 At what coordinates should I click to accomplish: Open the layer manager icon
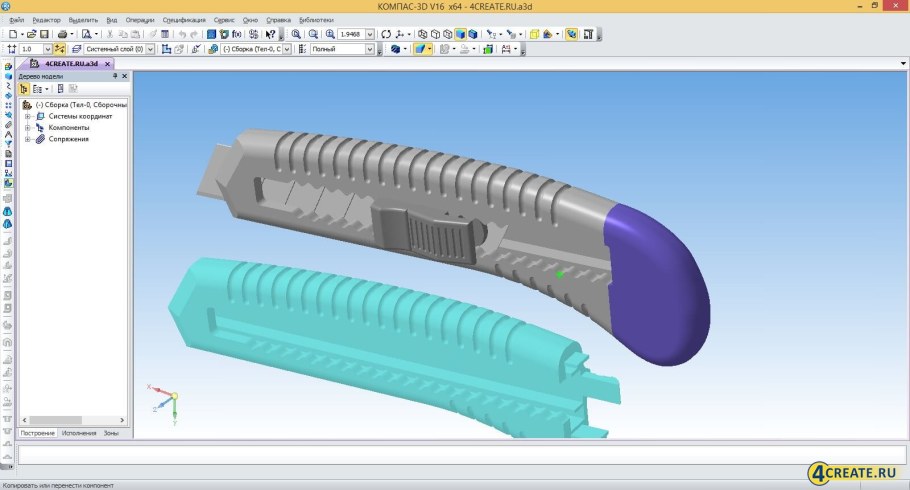[x=76, y=49]
